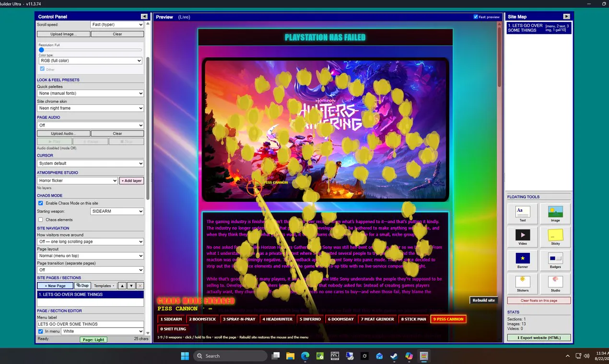The height and width of the screenshot is (364, 609).
Task: Open the volume control in the system tray
Action: coord(586,356)
